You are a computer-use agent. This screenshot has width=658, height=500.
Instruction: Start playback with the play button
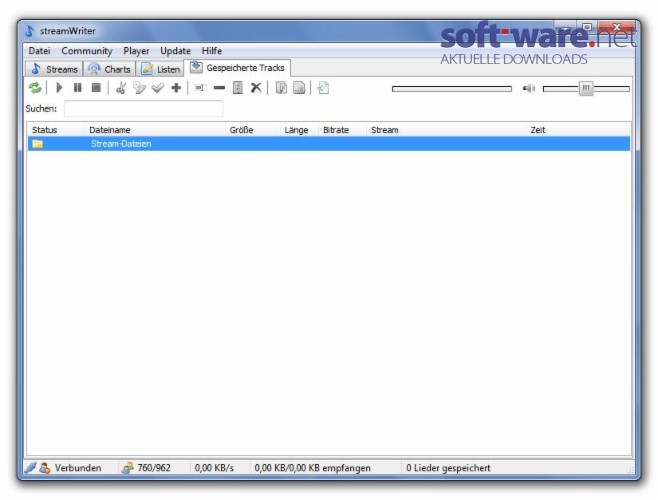point(59,88)
